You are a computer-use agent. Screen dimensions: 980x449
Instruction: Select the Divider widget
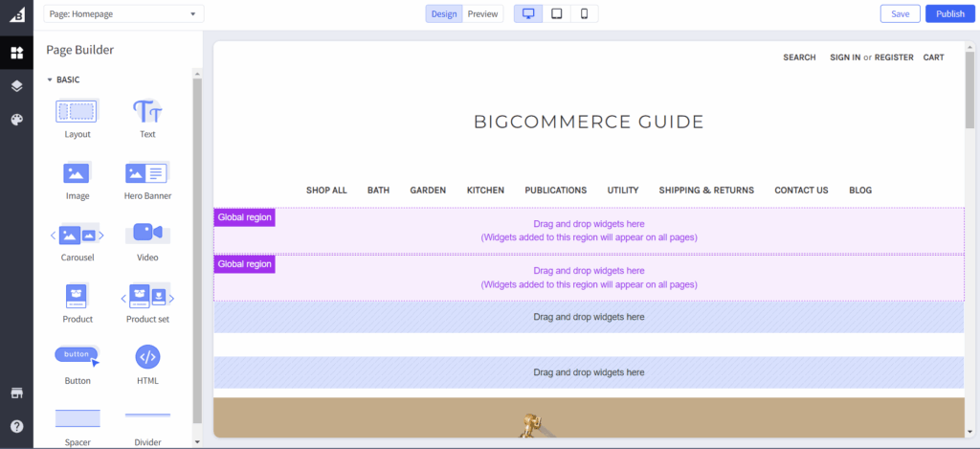[147, 427]
